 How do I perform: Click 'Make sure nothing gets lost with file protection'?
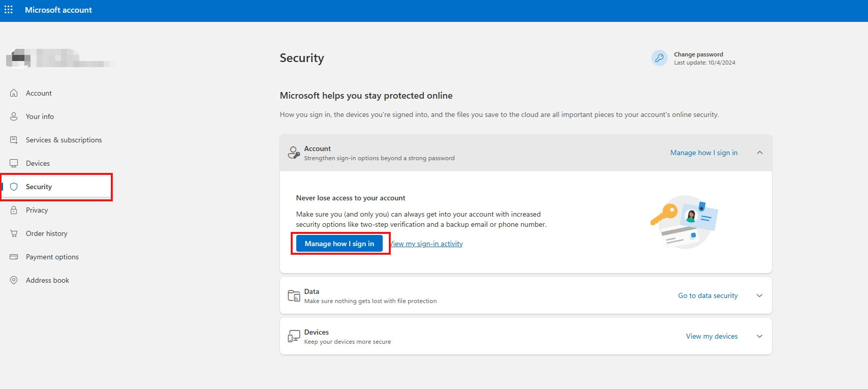[x=370, y=301]
